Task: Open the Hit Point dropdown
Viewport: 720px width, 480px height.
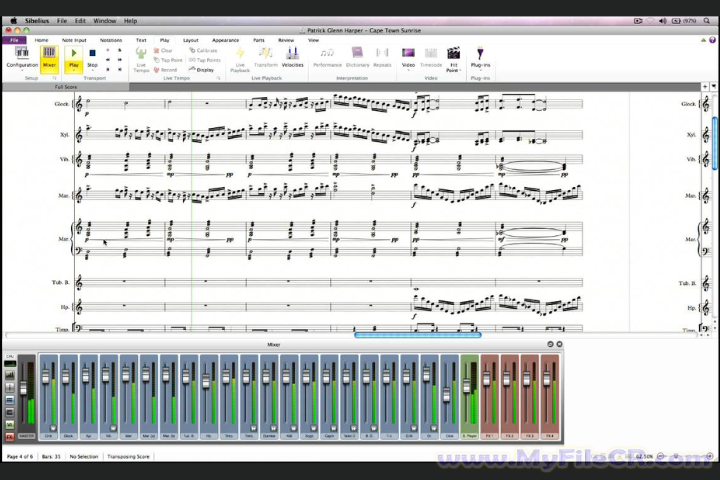Action: pyautogui.click(x=454, y=60)
